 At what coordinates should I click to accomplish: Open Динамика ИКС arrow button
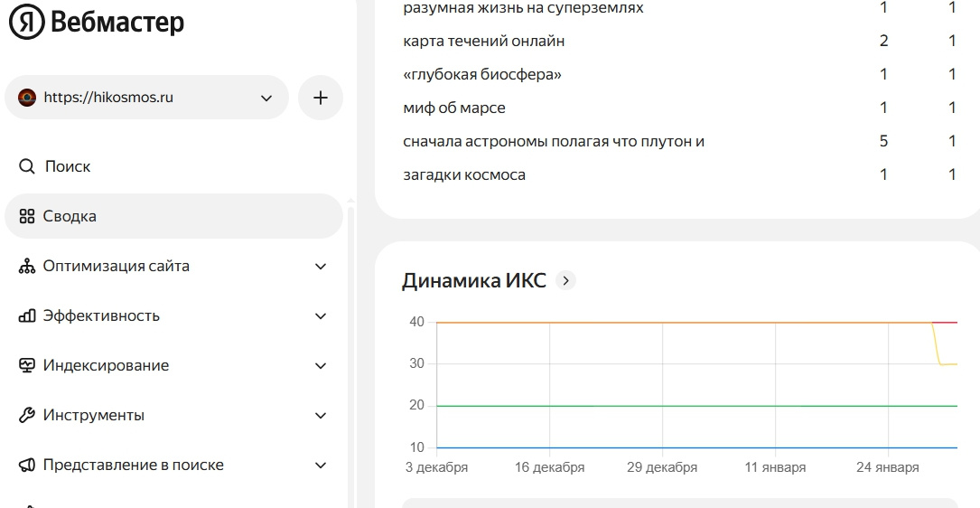[565, 280]
